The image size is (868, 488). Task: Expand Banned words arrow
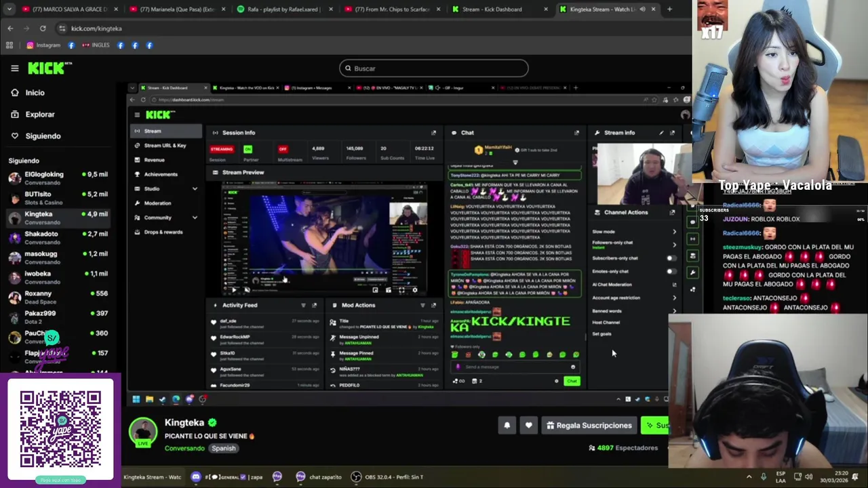pos(674,310)
